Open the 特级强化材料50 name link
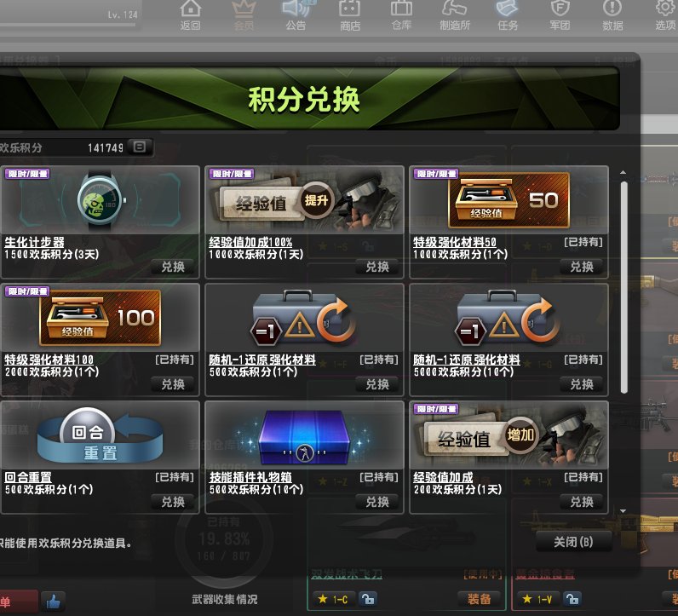Viewport: 678px width, 616px height. [455, 242]
